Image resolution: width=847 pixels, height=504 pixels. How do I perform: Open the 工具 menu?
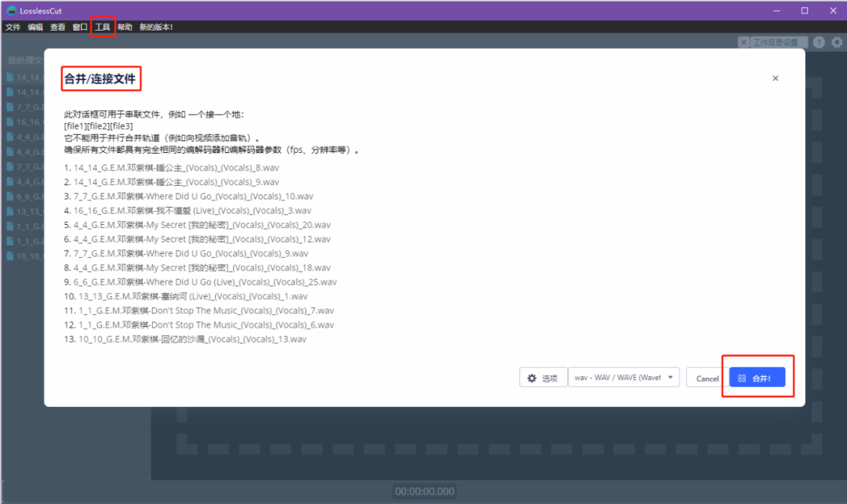tap(103, 27)
